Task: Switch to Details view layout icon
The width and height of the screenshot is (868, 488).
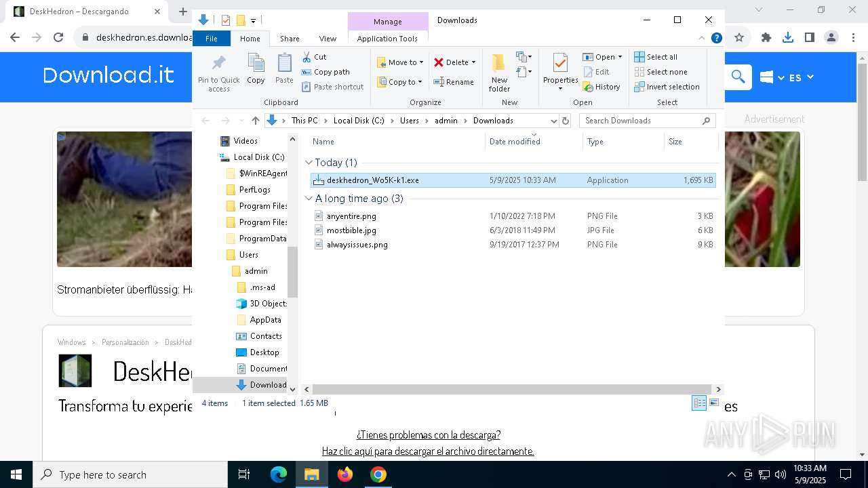Action: click(x=699, y=403)
